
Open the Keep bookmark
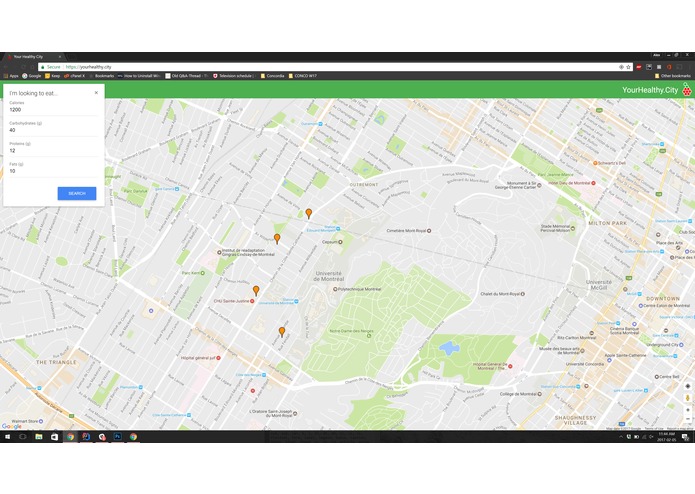coord(52,76)
